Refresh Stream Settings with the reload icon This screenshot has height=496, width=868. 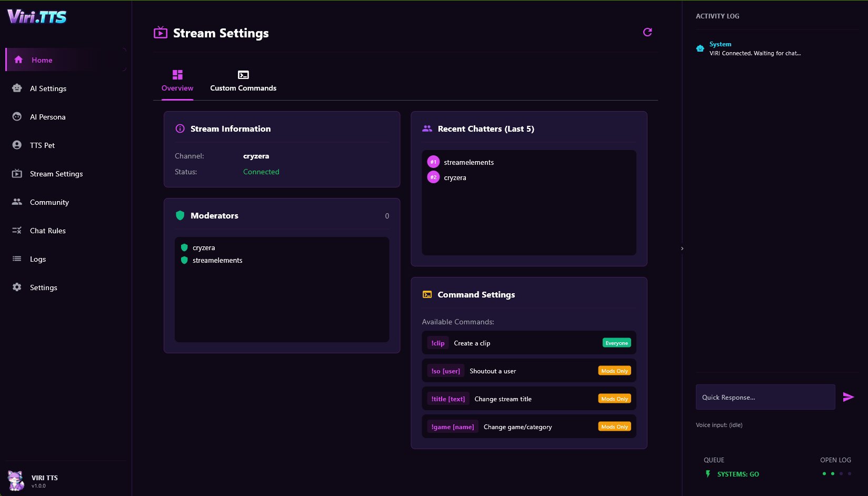(x=647, y=32)
